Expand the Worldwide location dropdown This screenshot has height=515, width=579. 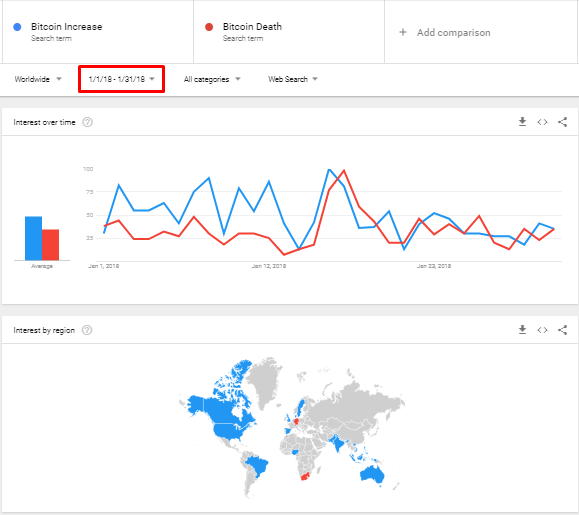tap(38, 79)
